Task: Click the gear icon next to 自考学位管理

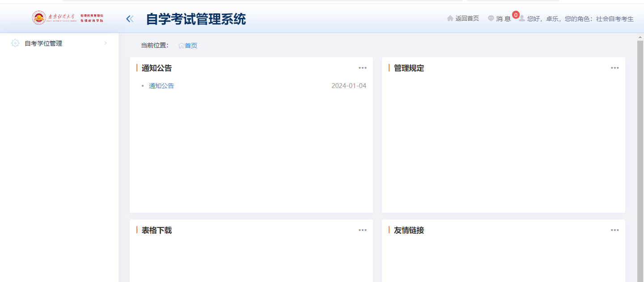Action: [x=15, y=43]
